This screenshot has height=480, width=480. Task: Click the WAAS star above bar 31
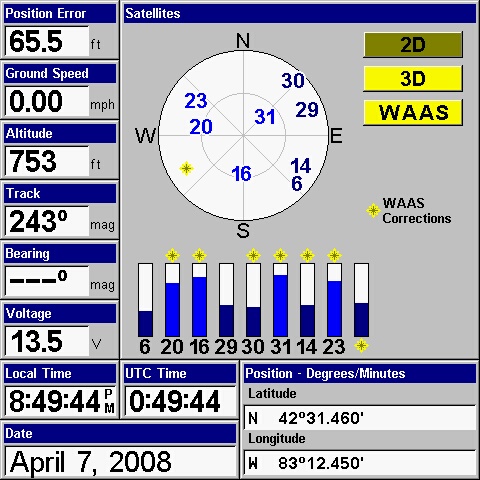click(280, 256)
